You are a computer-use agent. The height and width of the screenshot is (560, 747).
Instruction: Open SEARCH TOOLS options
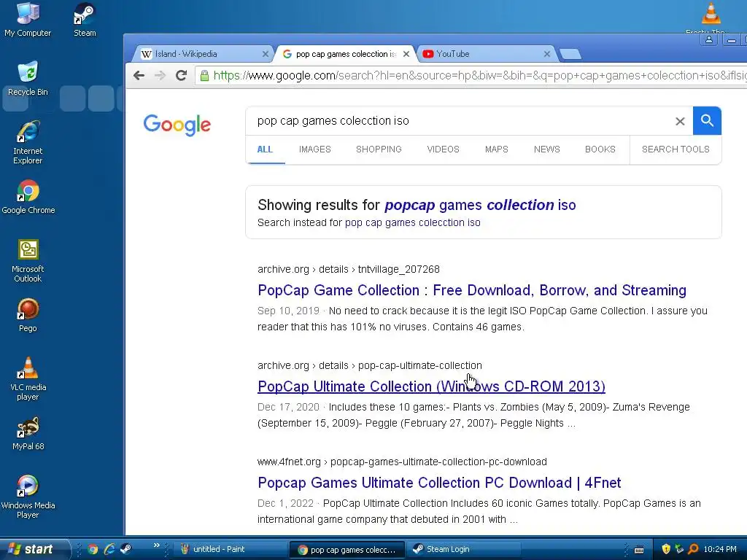click(x=676, y=149)
